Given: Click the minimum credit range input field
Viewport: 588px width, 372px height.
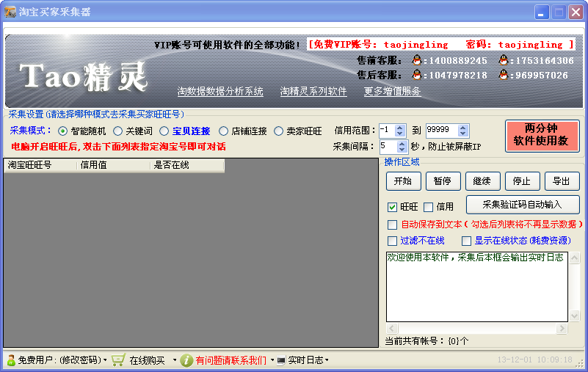Looking at the screenshot, I should [388, 131].
